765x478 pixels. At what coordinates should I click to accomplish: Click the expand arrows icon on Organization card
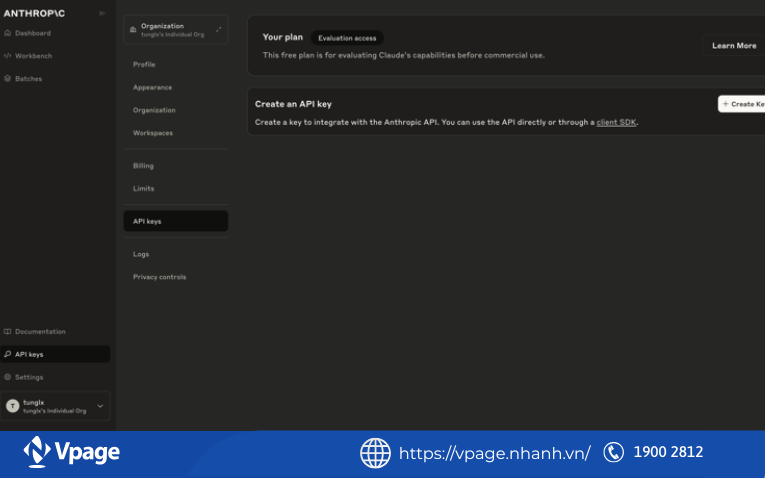[219, 29]
